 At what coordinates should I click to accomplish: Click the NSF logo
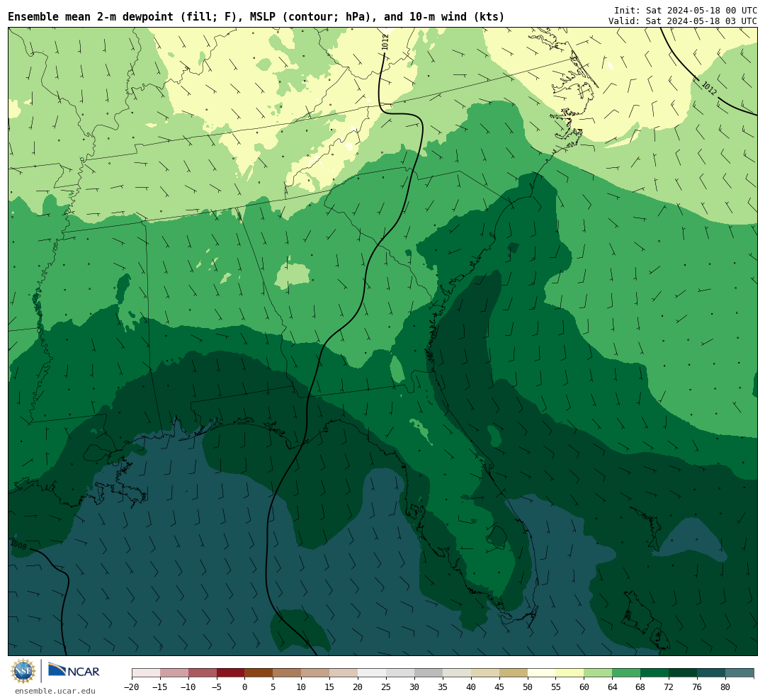point(23,671)
